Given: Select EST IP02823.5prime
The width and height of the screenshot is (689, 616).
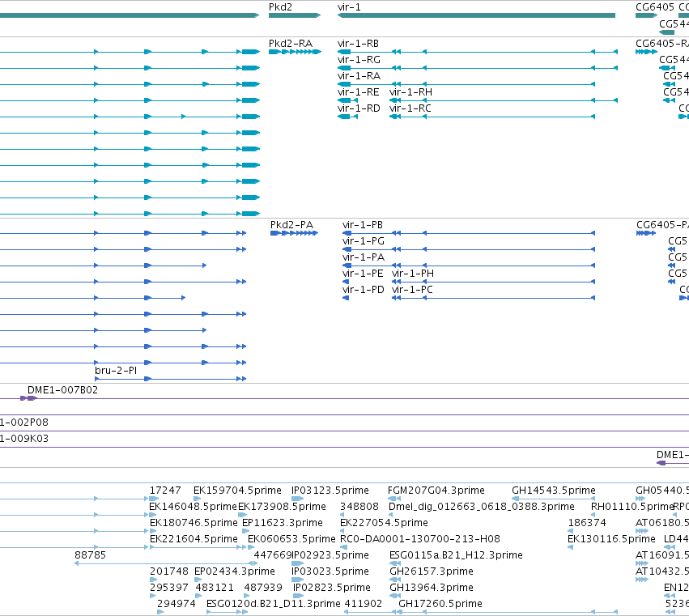Looking at the screenshot, I should [332, 588].
